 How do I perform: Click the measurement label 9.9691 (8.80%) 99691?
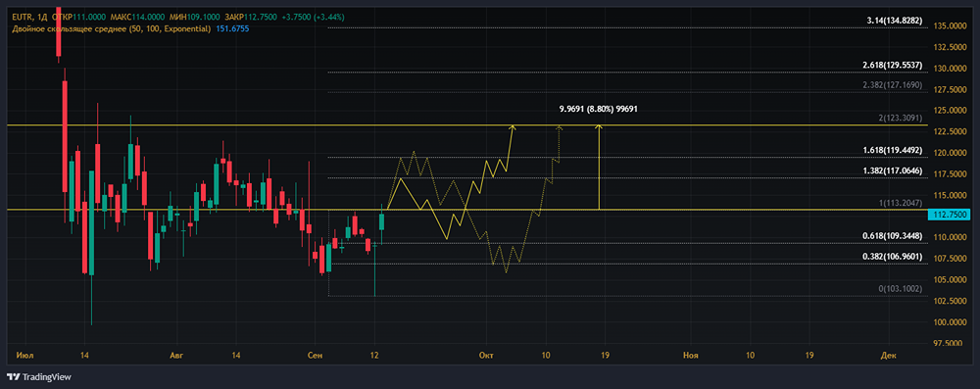tap(599, 109)
